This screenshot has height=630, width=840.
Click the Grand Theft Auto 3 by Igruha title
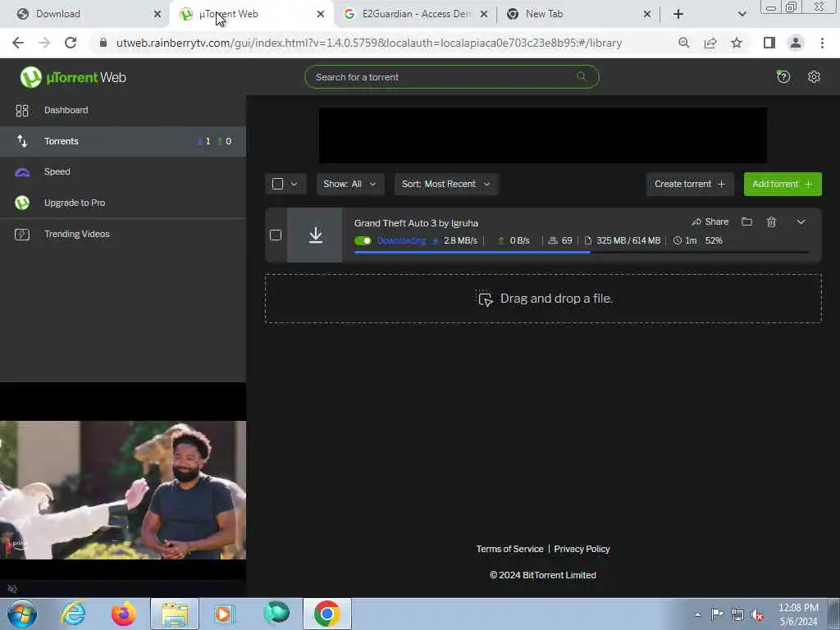[416, 223]
